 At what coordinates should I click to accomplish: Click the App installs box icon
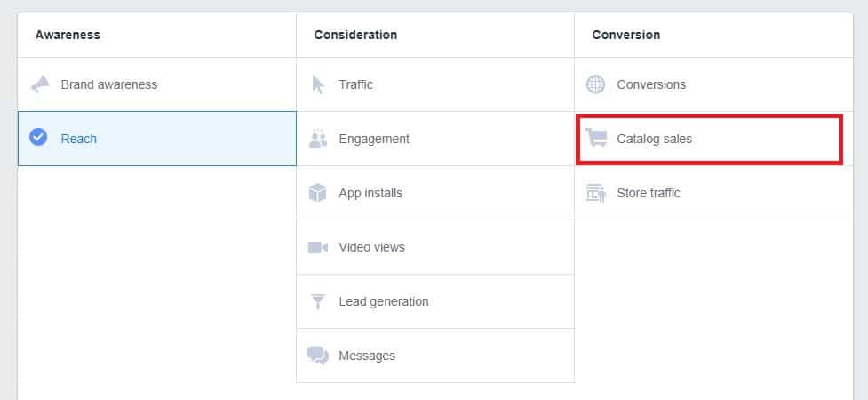coord(318,193)
